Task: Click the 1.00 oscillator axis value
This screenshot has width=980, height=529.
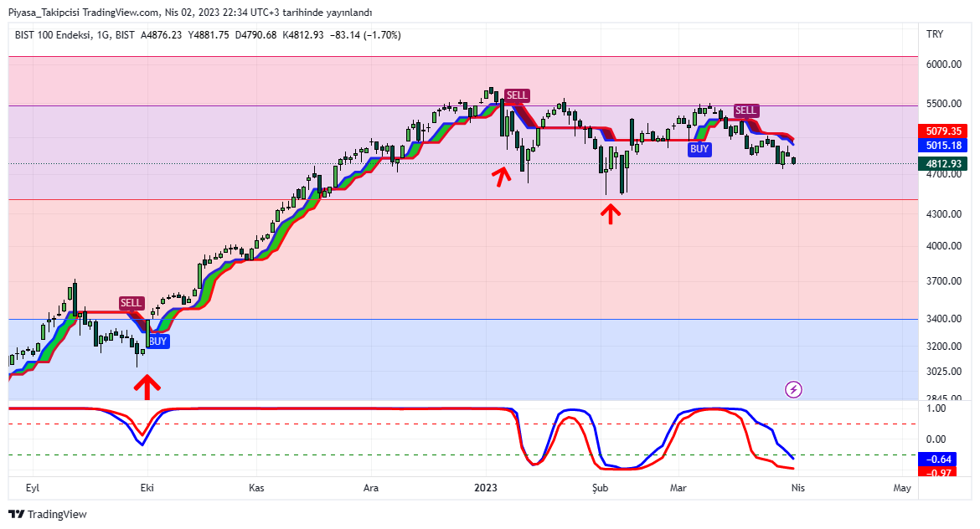Action: 936,408
